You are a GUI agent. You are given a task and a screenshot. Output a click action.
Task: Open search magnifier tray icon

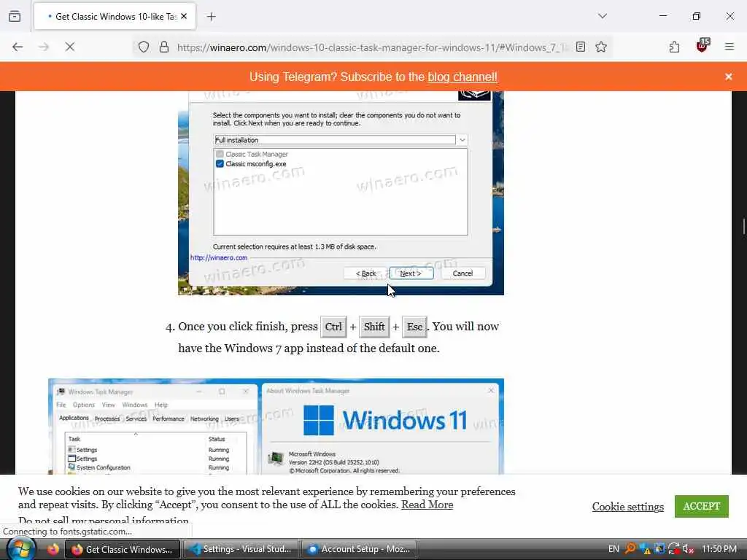pos(630,548)
